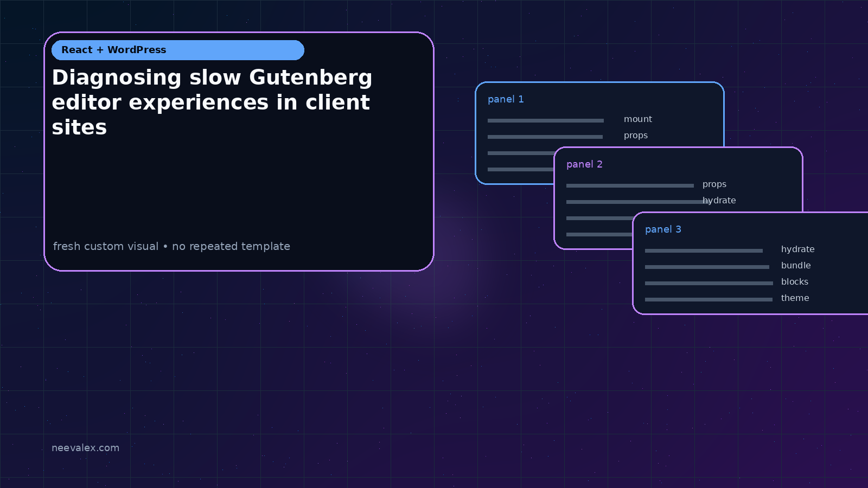Viewport: 868px width, 488px height.
Task: Select the Diagnosing slow Gutenberg headline
Action: pyautogui.click(x=212, y=102)
